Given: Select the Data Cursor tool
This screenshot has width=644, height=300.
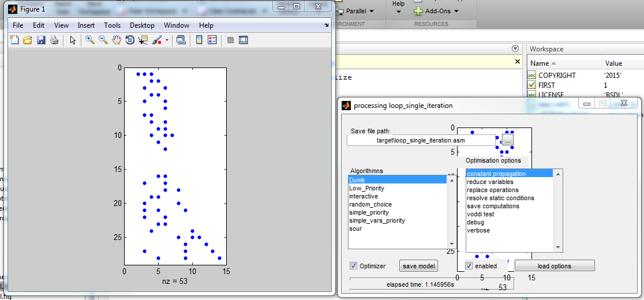Looking at the screenshot, I should pos(143,40).
